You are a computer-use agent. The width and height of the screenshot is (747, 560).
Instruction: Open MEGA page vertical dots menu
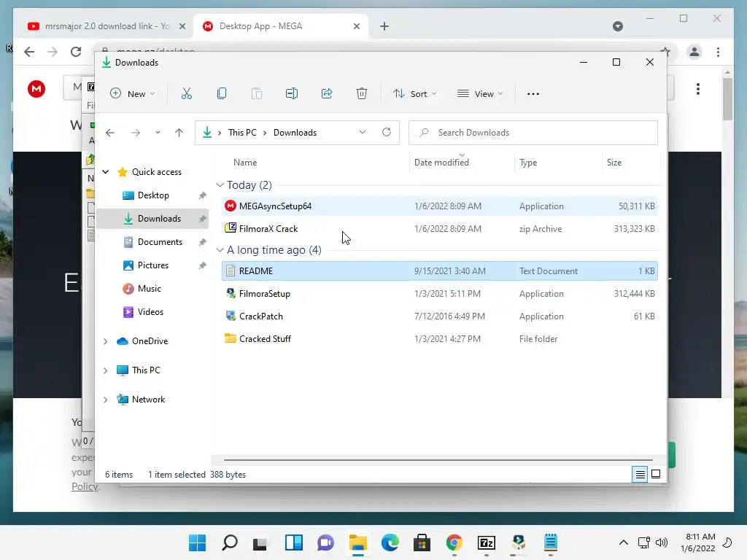pos(698,89)
